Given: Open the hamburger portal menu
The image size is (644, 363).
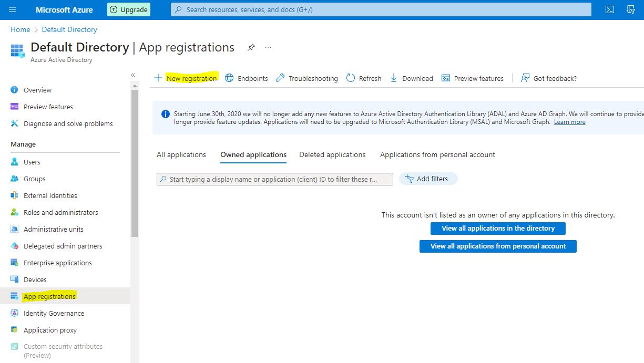Looking at the screenshot, I should [x=13, y=9].
